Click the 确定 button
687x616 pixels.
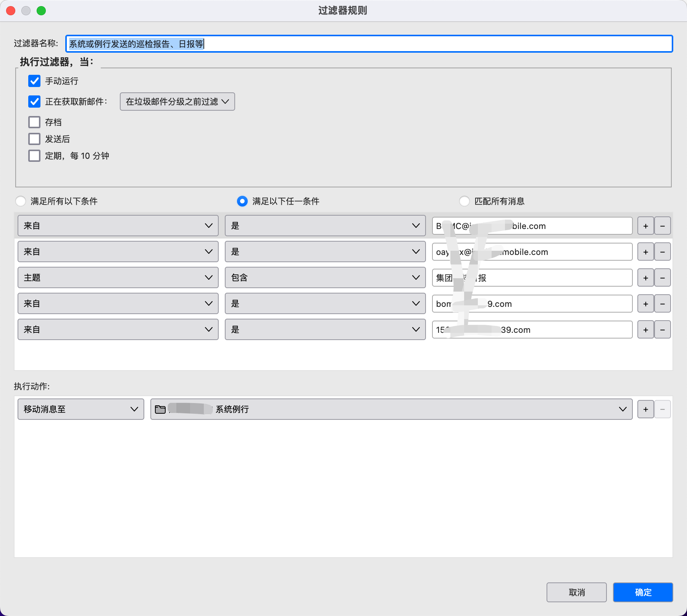[x=643, y=592]
